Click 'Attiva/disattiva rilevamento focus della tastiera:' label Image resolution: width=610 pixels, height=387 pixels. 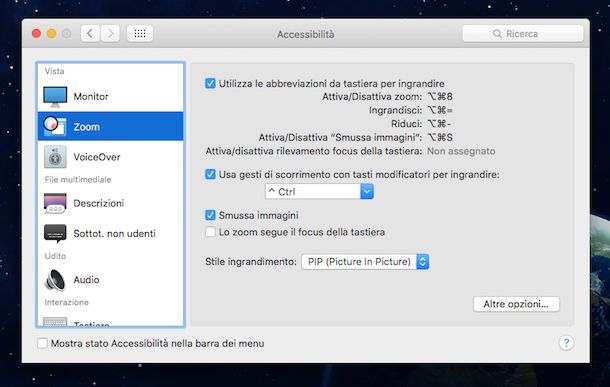[314, 151]
